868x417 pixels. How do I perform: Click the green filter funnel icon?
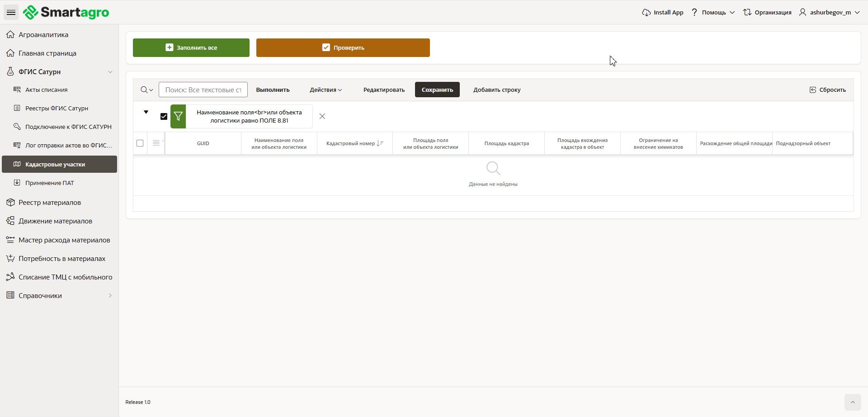click(x=178, y=117)
